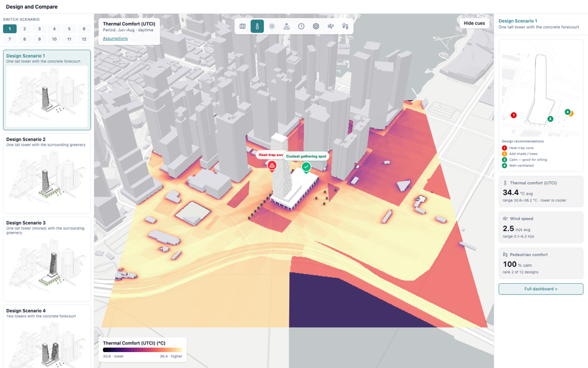
Task: Click legend bullet 3 Calm good for sitting
Action: click(505, 160)
